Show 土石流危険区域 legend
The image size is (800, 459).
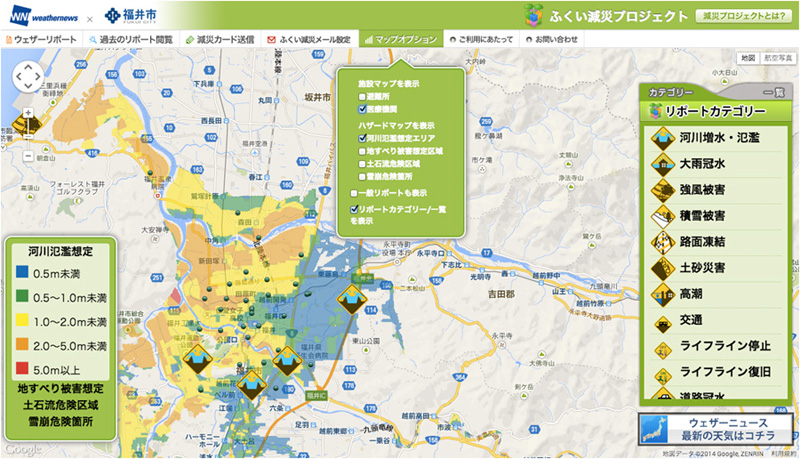click(60, 405)
